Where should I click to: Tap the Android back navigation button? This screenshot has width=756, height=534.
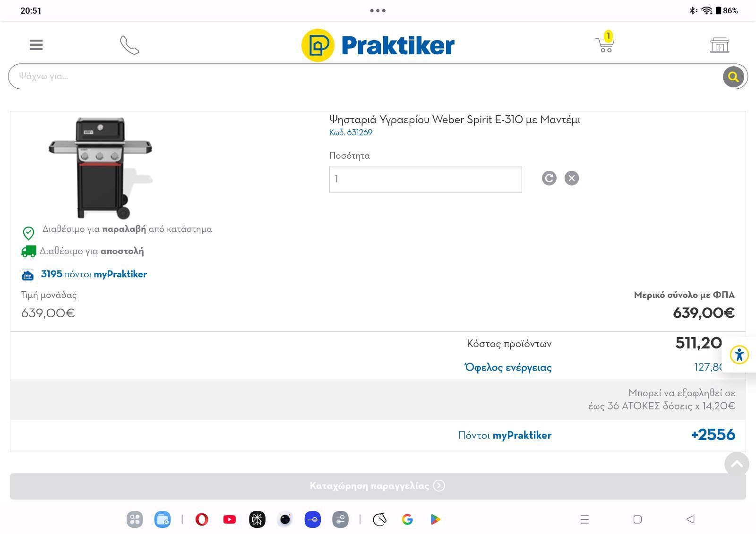click(x=690, y=519)
